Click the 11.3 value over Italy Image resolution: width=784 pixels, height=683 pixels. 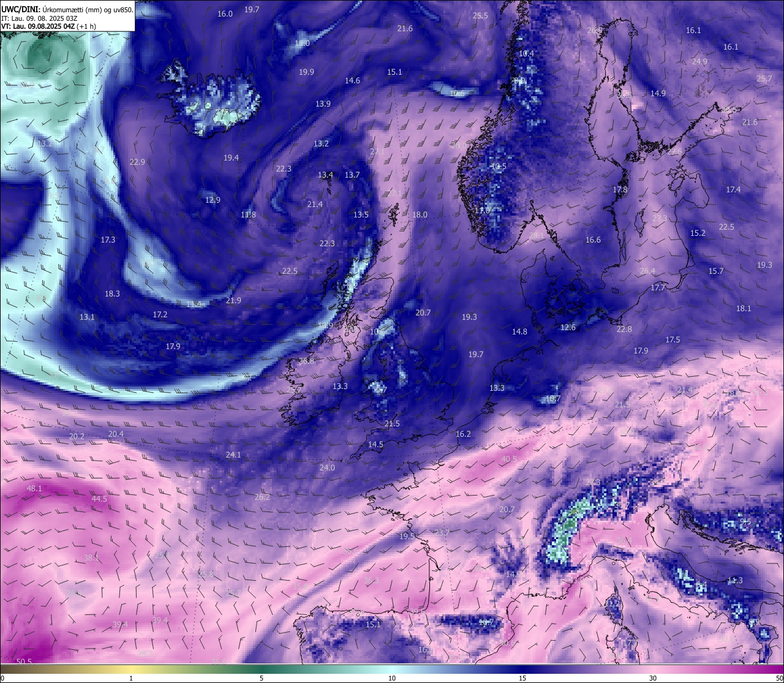[x=735, y=581]
